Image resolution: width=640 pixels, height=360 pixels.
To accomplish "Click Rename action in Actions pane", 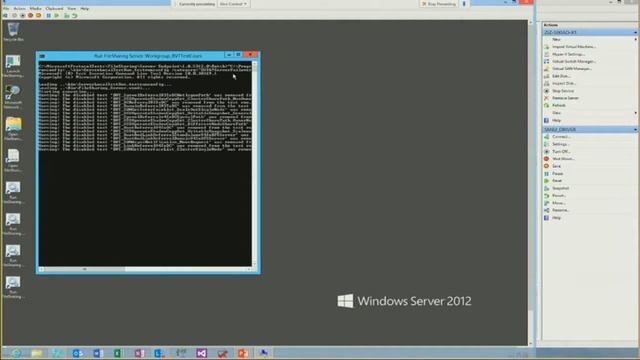I will click(x=560, y=210).
